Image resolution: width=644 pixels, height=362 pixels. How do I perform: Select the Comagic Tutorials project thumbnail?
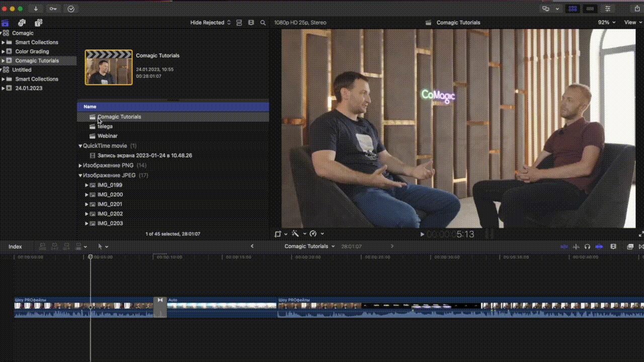[x=109, y=67]
